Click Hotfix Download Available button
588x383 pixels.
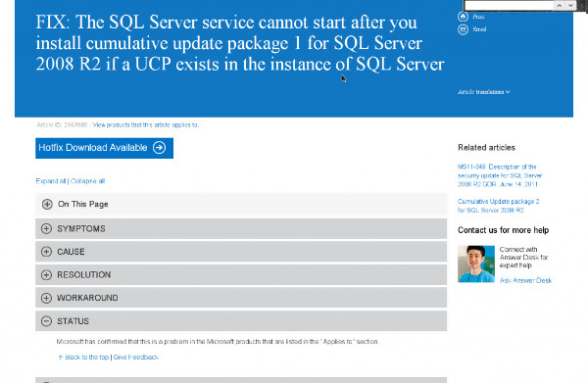pos(104,148)
